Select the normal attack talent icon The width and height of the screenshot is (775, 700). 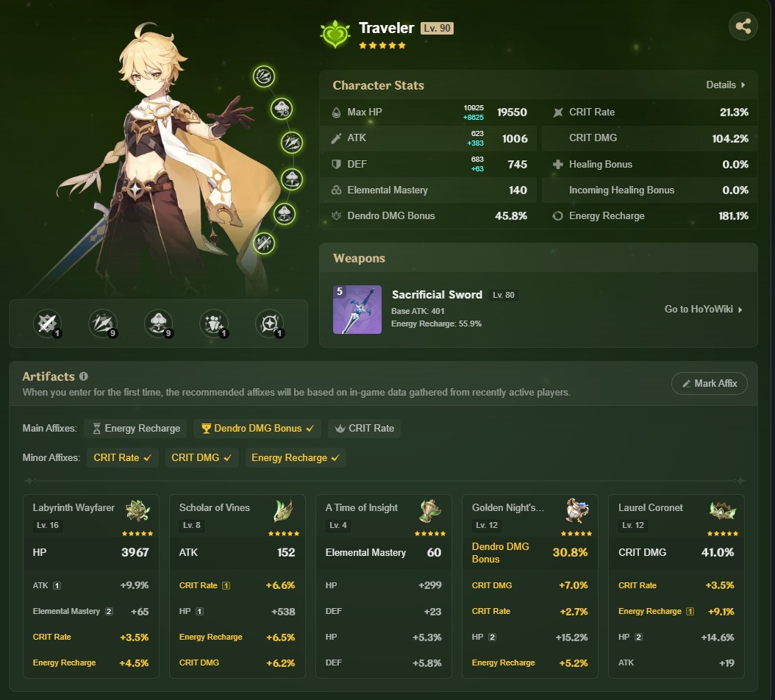click(48, 324)
